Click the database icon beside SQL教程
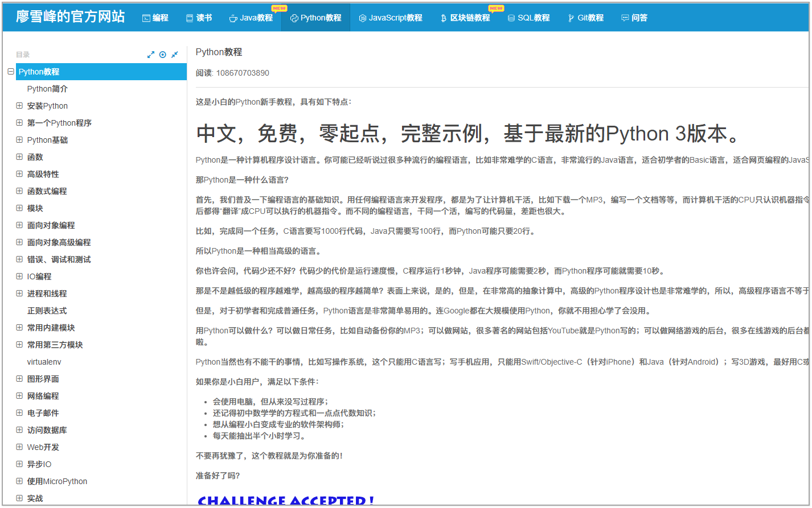This screenshot has height=508, width=812. click(x=511, y=18)
